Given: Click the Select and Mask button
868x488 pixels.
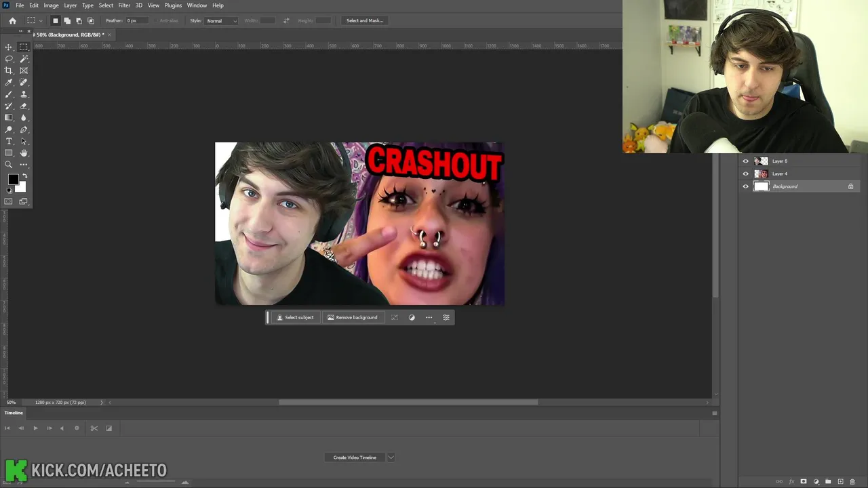Looking at the screenshot, I should (x=365, y=20).
